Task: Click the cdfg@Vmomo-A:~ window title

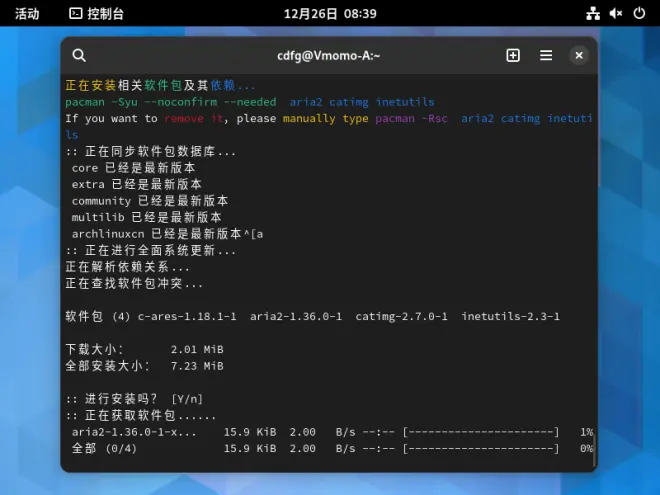Action: coord(329,56)
